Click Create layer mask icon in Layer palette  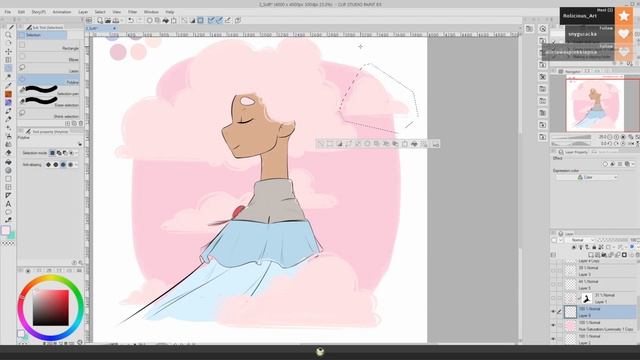pos(624,255)
